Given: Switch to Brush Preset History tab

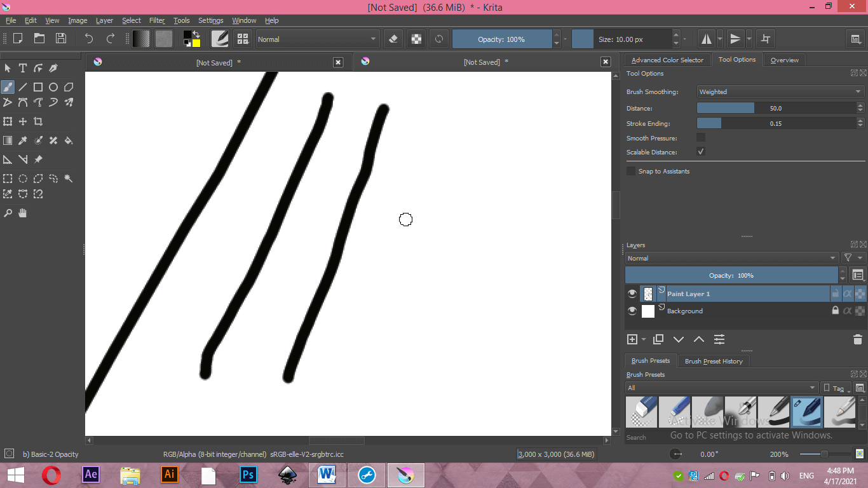Looking at the screenshot, I should [x=714, y=361].
